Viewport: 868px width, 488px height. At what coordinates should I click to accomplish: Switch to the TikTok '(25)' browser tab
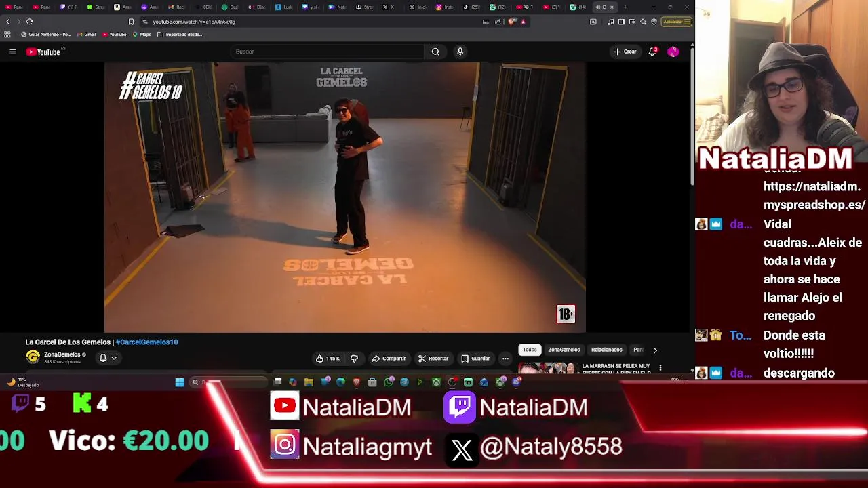[x=471, y=7]
